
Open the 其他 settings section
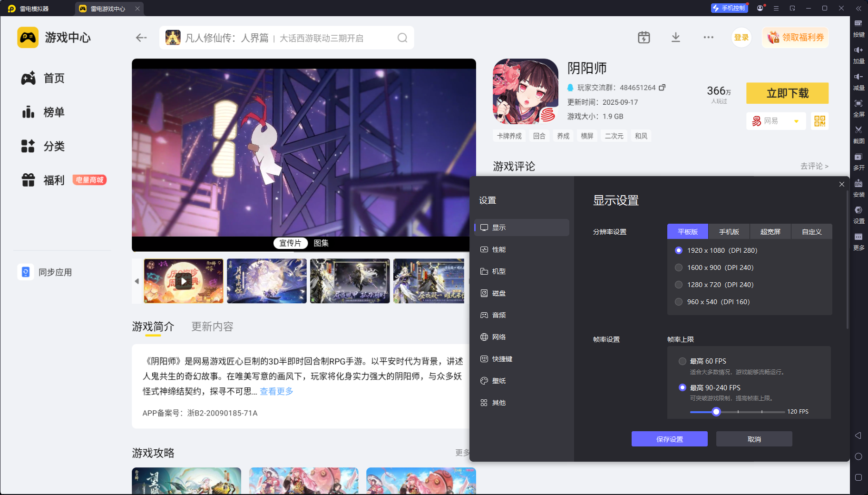(x=522, y=403)
